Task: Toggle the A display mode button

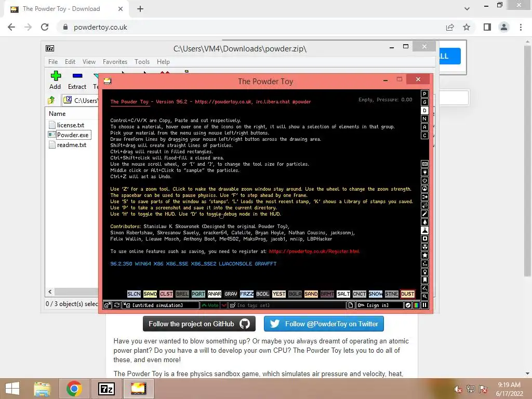Action: 424,127
